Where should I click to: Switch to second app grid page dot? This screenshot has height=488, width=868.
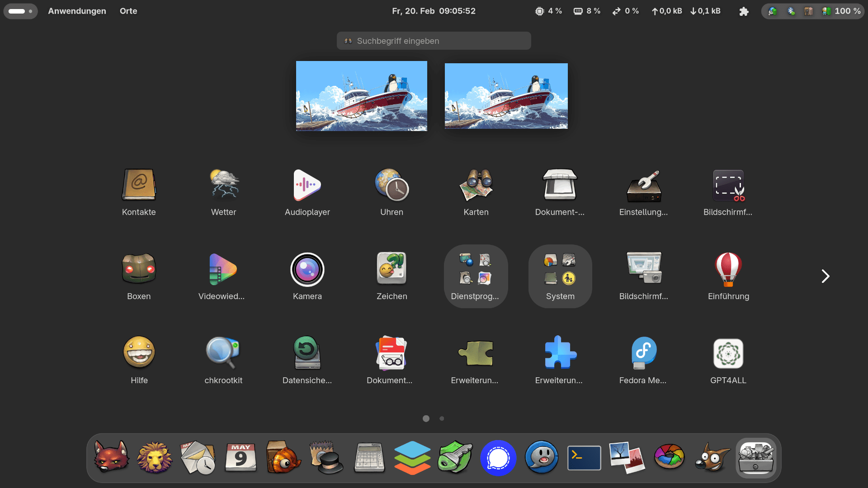[x=442, y=418]
